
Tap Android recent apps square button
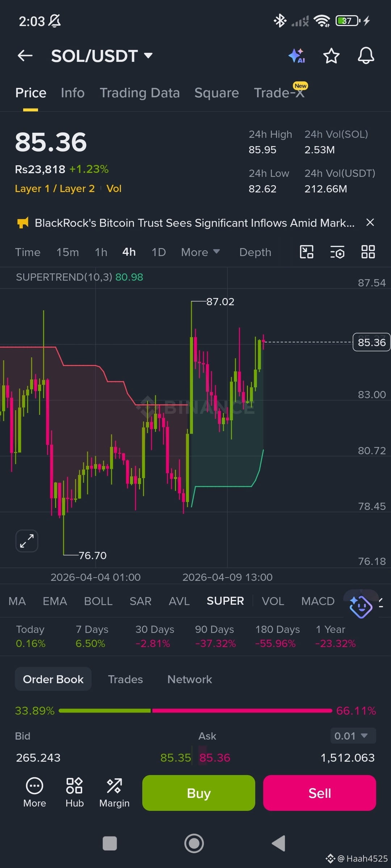(110, 843)
